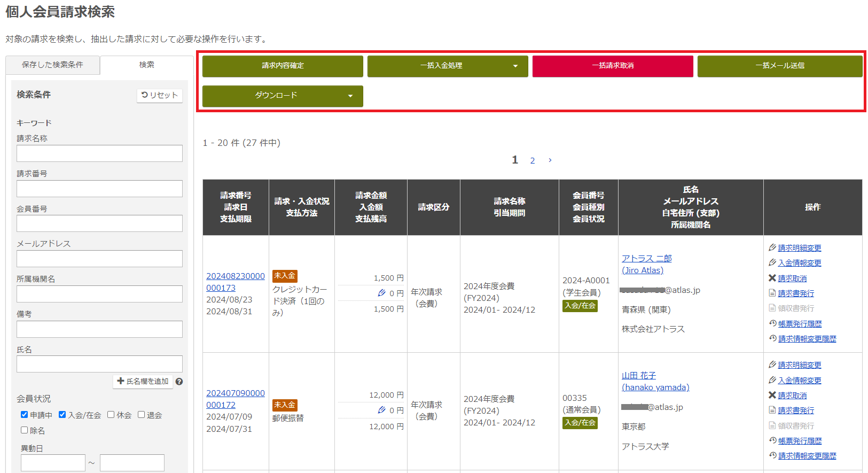Click red 一括請求取消 button

coord(613,66)
